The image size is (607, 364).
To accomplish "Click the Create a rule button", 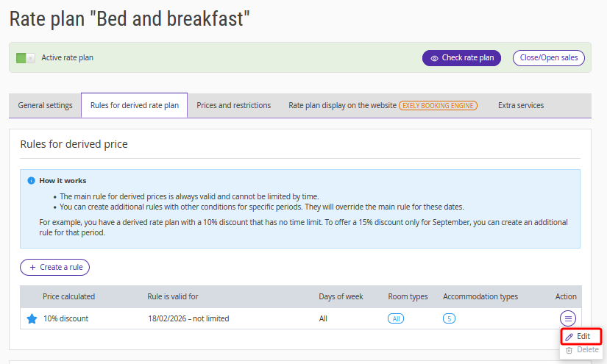I will (x=55, y=267).
